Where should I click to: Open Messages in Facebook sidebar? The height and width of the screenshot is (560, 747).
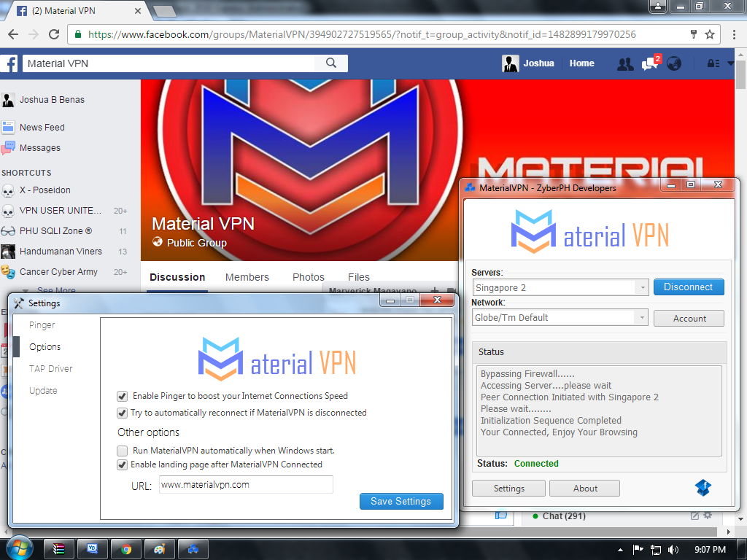click(40, 147)
